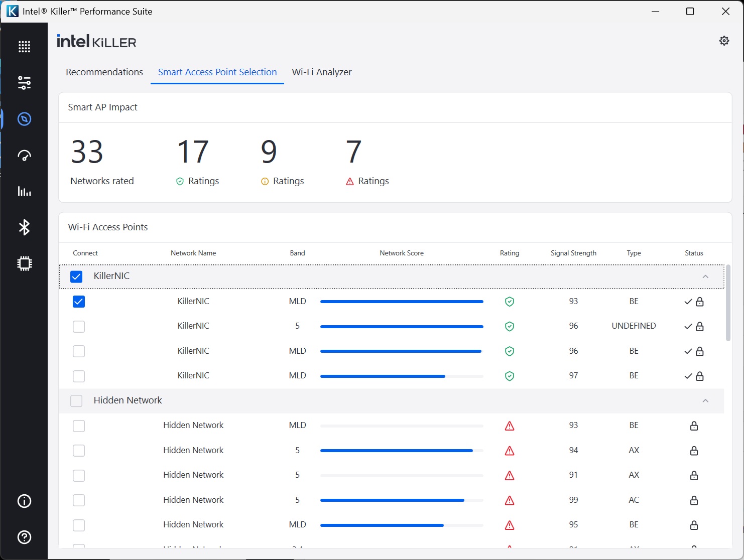Open the bar chart icon in sidebar
This screenshot has height=560, width=744.
tap(24, 191)
